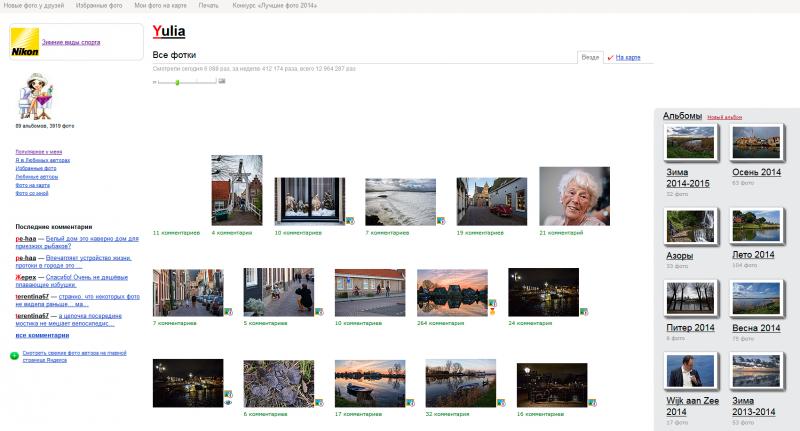Open Избранные фото in top navigation bar
Screen dimensions: 800x431
click(x=99, y=6)
